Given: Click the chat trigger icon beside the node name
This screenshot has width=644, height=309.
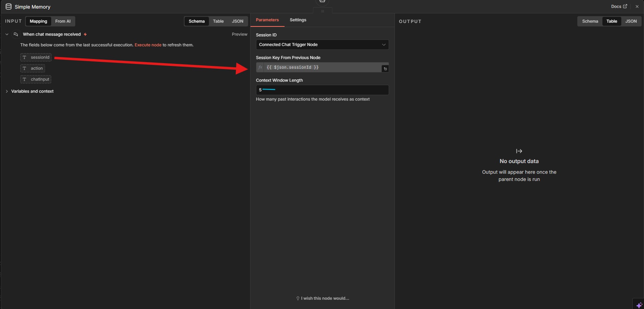Looking at the screenshot, I should pos(16,34).
